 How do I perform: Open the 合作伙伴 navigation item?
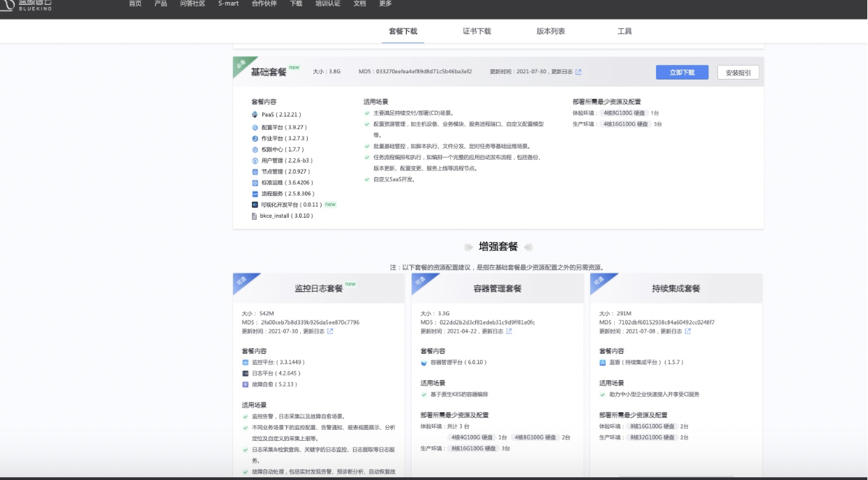click(x=264, y=3)
